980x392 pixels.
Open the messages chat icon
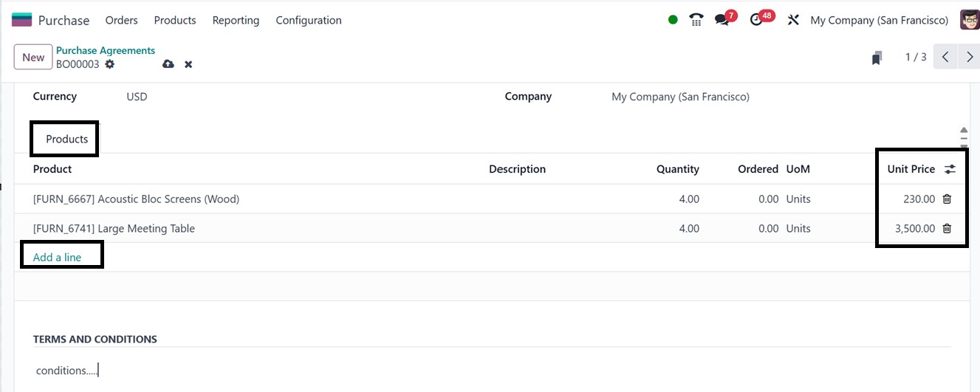(722, 20)
